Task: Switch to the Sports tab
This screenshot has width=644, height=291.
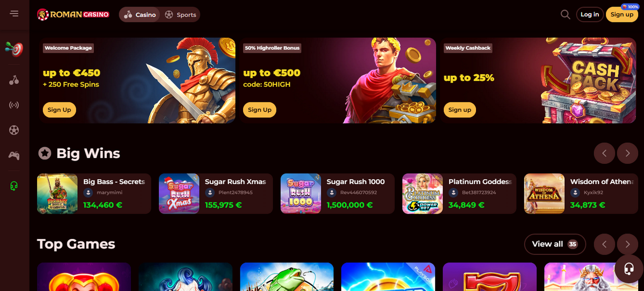Action: [180, 14]
